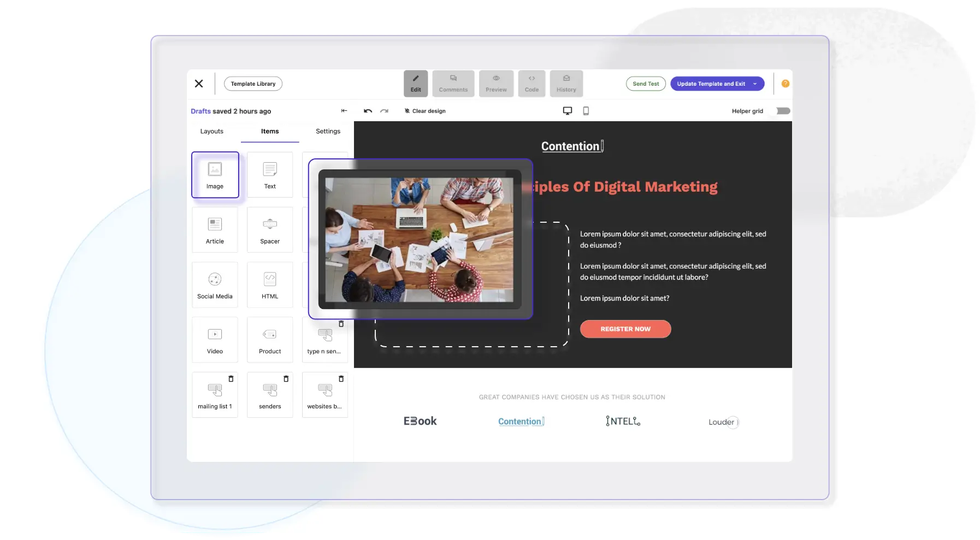Click the team meeting image thumbnail
This screenshot has height=540, width=980.
point(420,239)
